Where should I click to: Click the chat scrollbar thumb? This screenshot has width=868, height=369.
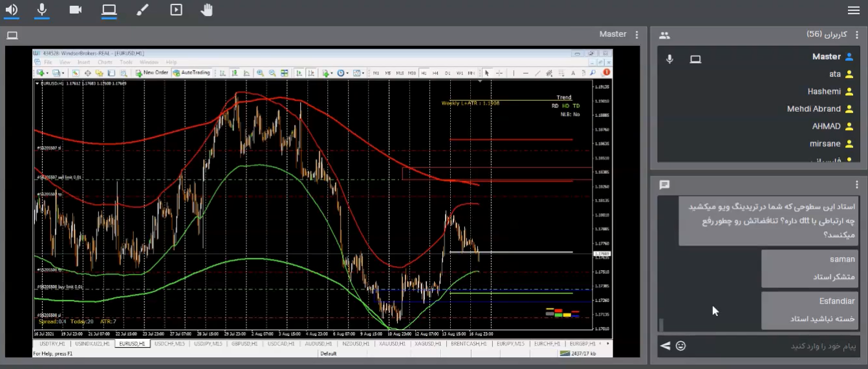[x=661, y=324]
